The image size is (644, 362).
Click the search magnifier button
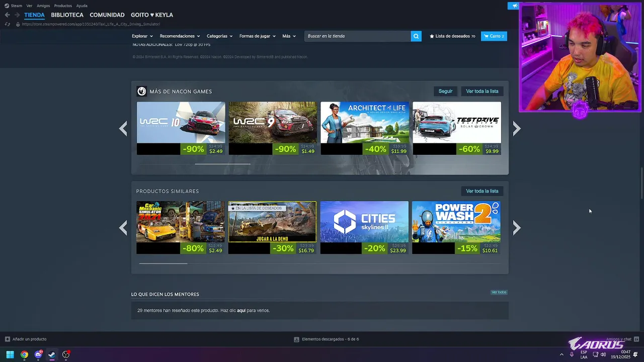pyautogui.click(x=416, y=36)
